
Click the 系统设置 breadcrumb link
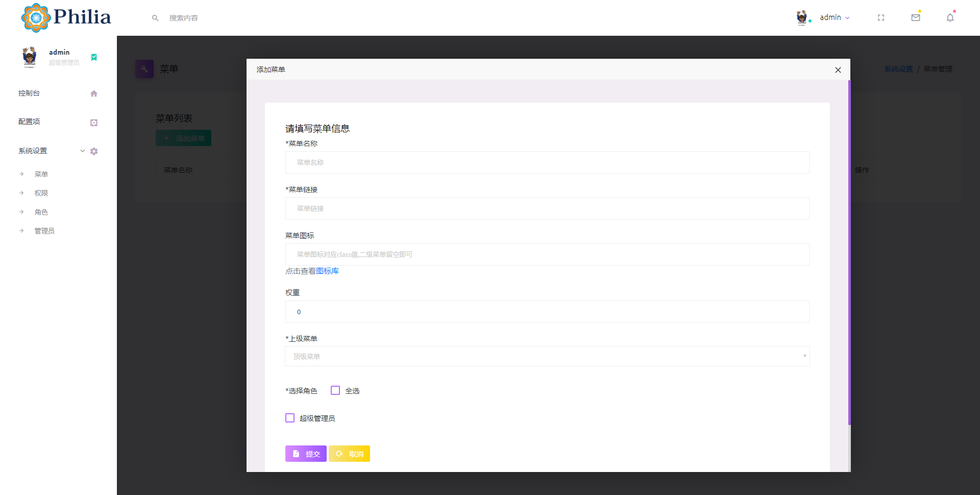coord(898,69)
